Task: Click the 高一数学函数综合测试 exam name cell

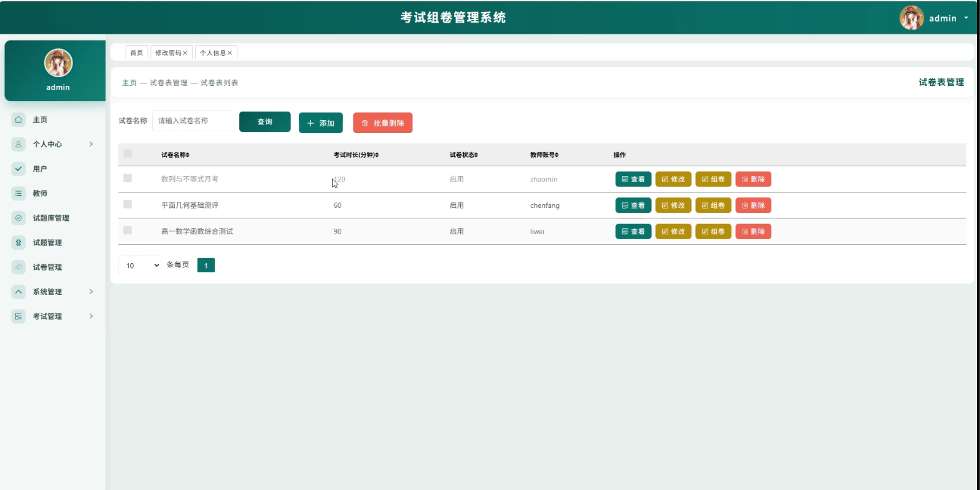Action: coord(197,231)
